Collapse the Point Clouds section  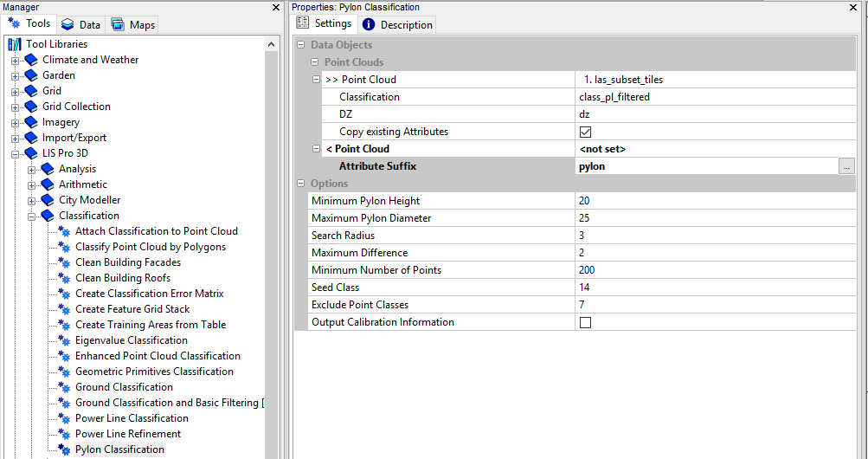(x=314, y=62)
